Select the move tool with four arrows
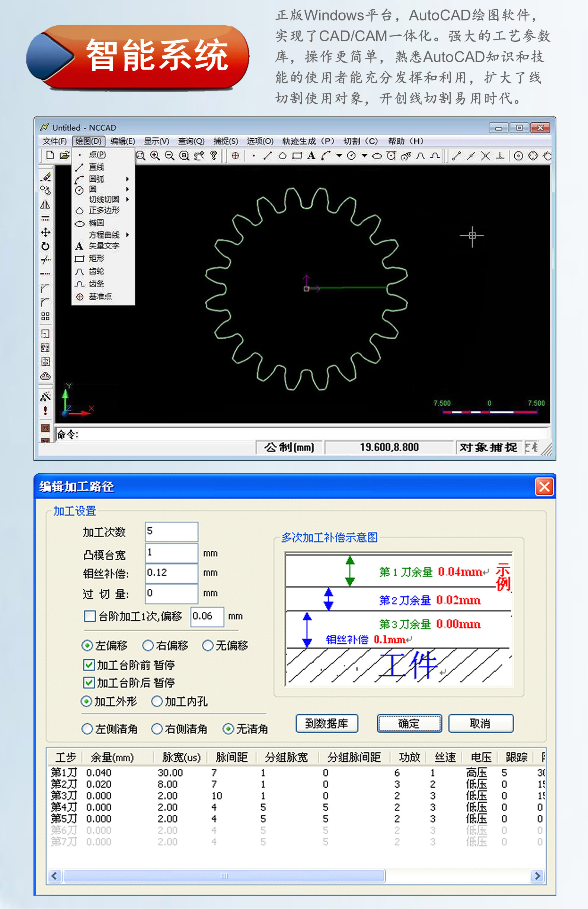This screenshot has height=909, width=588. pyautogui.click(x=45, y=232)
